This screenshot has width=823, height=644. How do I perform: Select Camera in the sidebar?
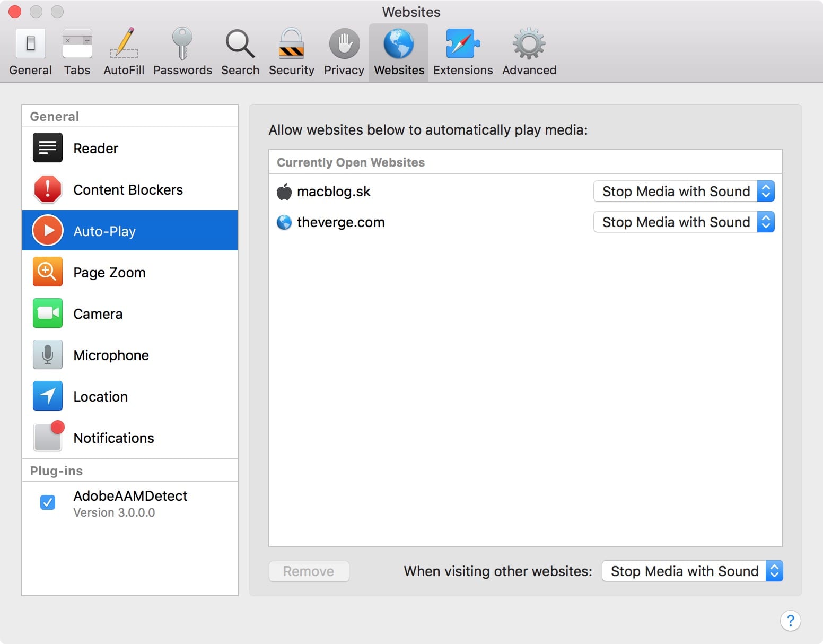[x=130, y=314]
